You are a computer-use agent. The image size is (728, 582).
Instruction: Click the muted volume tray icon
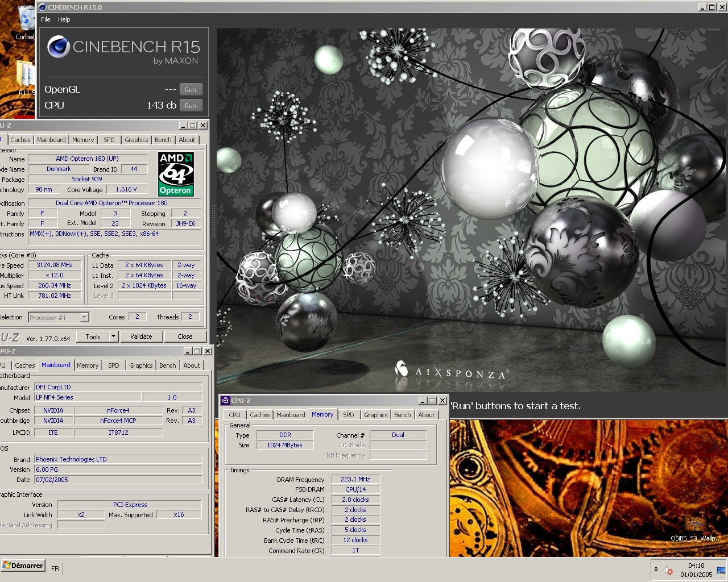coord(669,570)
